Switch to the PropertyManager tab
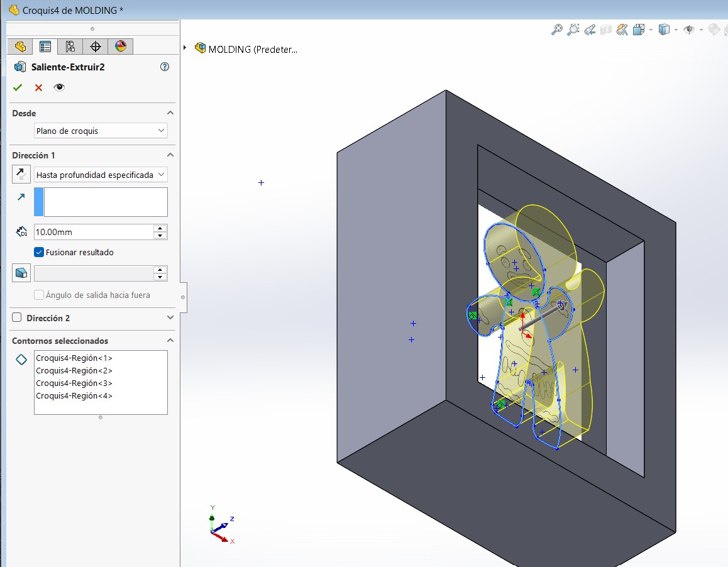This screenshot has height=567, width=728. (45, 47)
